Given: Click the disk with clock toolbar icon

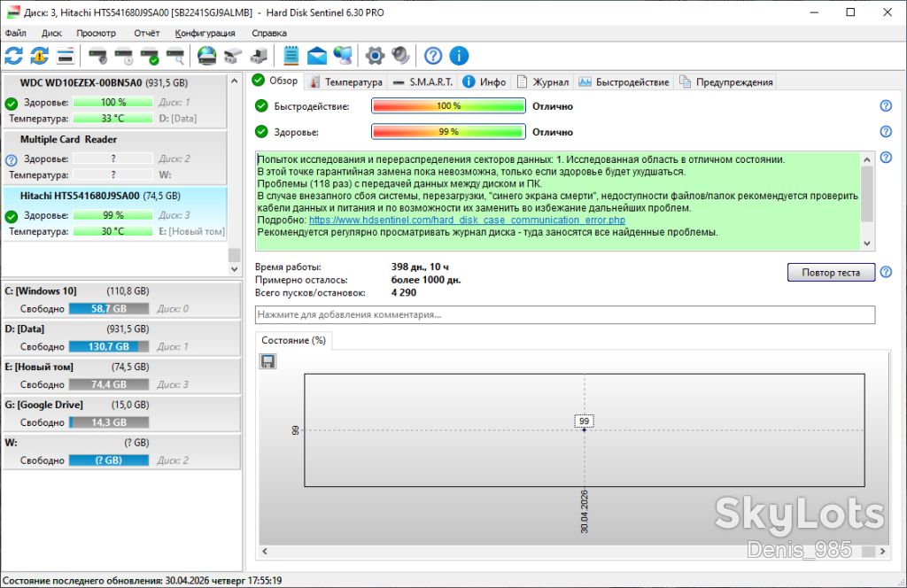Looking at the screenshot, I should [124, 56].
